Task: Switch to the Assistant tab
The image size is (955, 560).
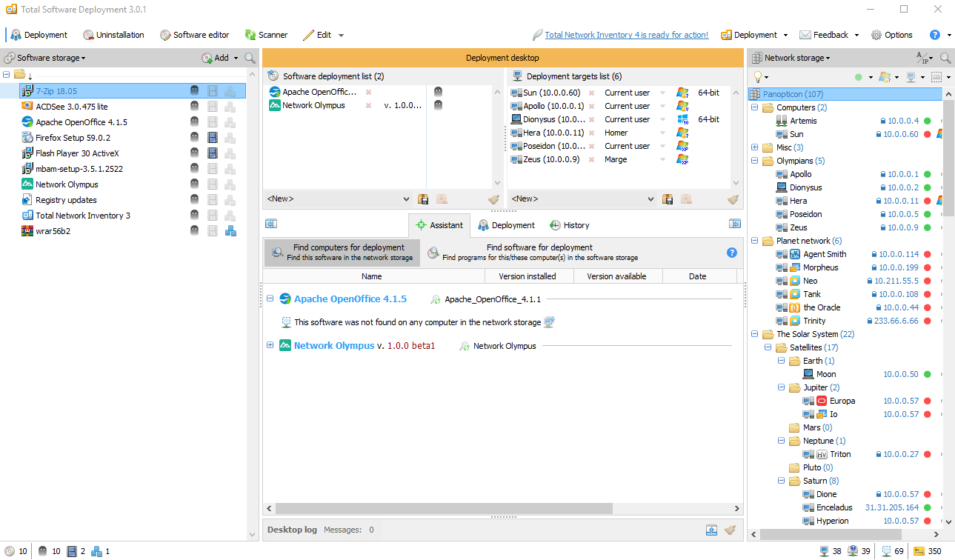Action: point(440,225)
